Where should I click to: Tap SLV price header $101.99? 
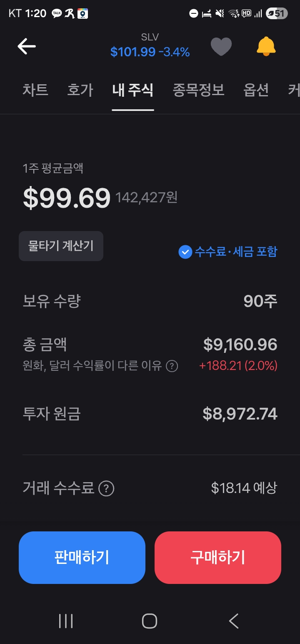(x=133, y=52)
